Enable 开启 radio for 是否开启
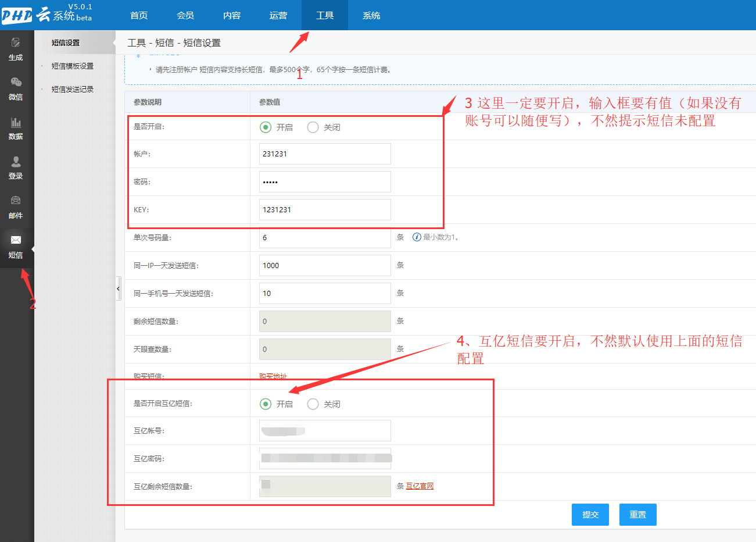Image resolution: width=756 pixels, height=542 pixels. tap(266, 127)
